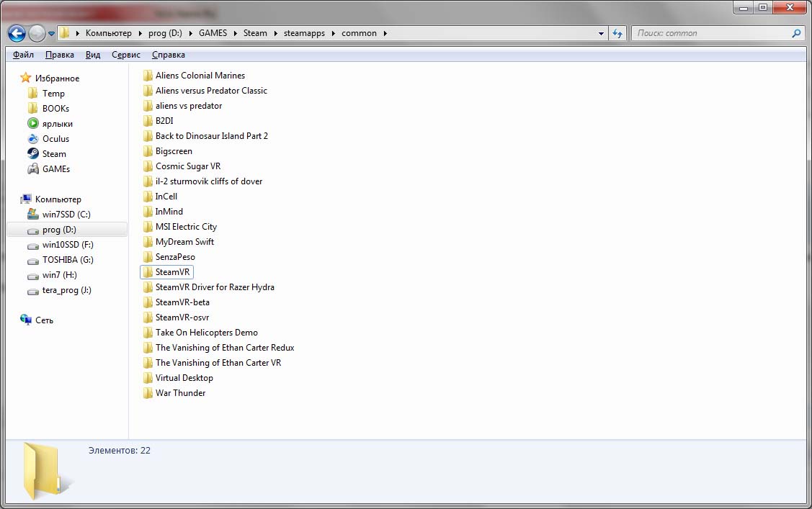Open the Справка menu

click(169, 55)
